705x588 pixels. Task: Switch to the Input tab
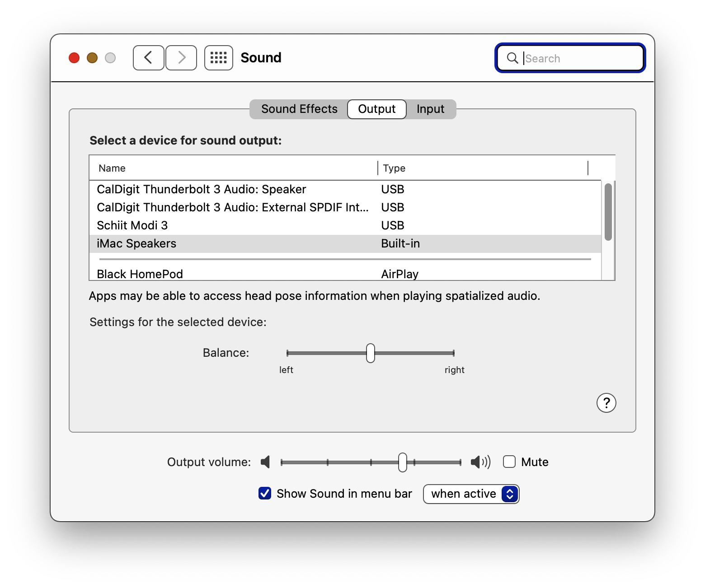coord(430,109)
